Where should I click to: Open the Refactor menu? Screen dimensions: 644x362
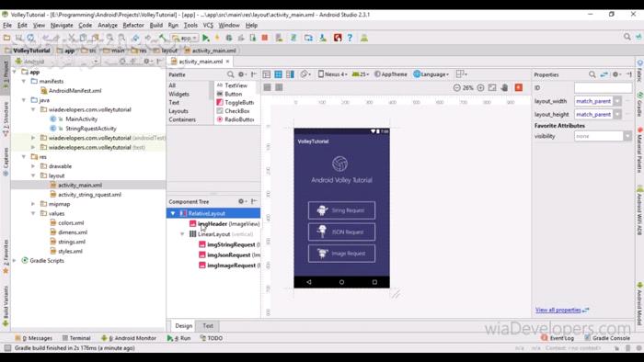tap(133, 25)
